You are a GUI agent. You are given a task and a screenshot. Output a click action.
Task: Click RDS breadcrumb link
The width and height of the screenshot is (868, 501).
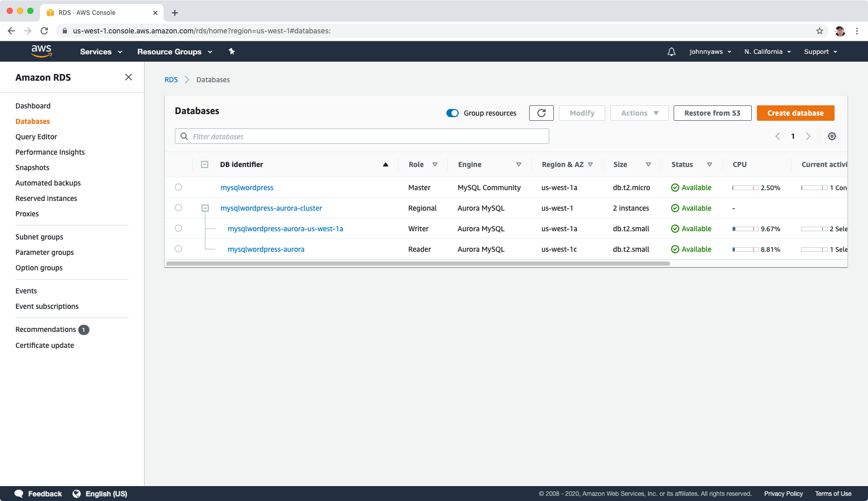171,80
